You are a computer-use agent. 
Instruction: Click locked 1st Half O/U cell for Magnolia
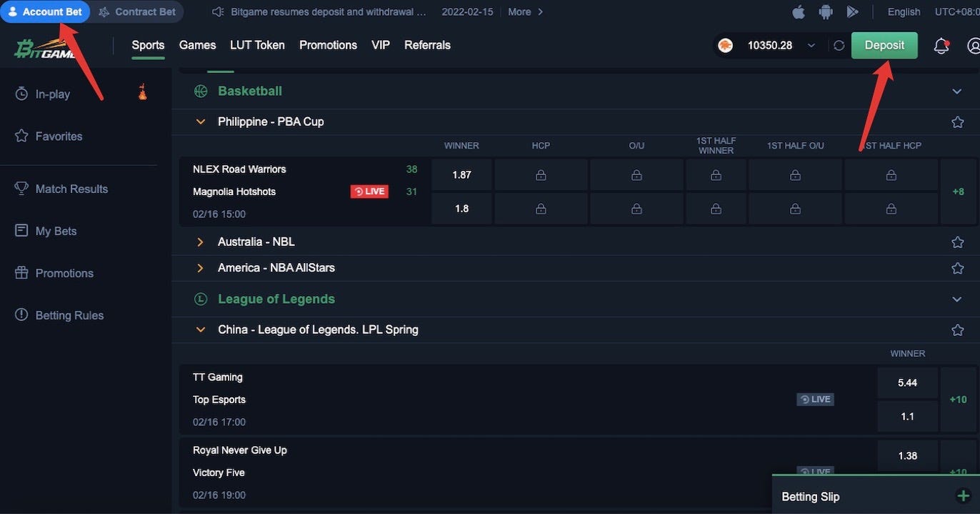point(795,209)
